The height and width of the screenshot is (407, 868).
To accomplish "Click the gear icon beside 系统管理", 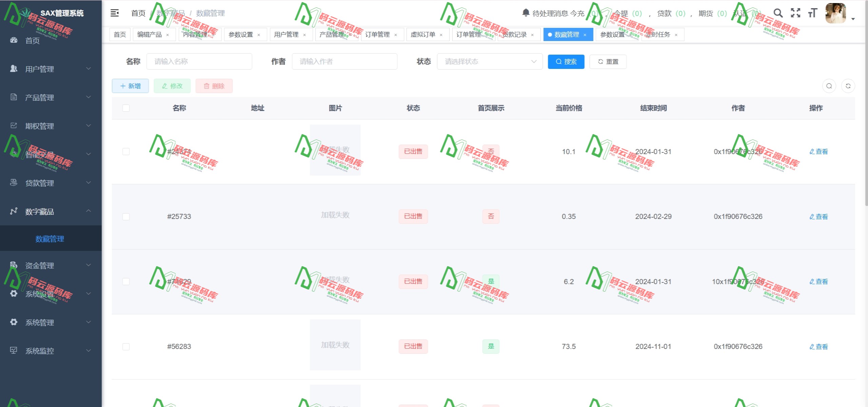I will click(14, 322).
